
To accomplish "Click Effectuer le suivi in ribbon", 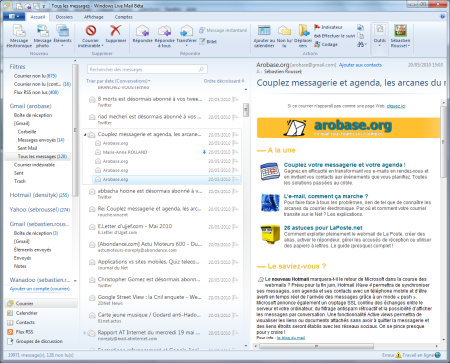I will tap(334, 36).
